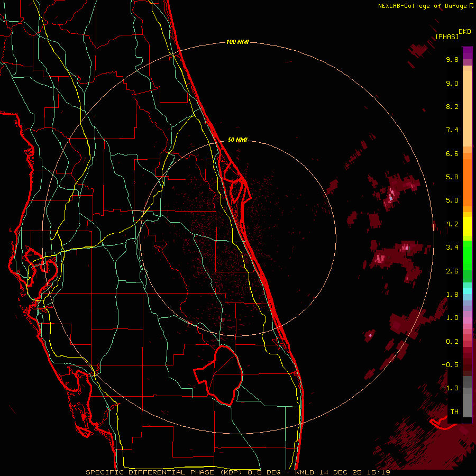This screenshot has height=476, width=476.
Task: Click the 5.0 value on the legend
Action: coord(452,200)
